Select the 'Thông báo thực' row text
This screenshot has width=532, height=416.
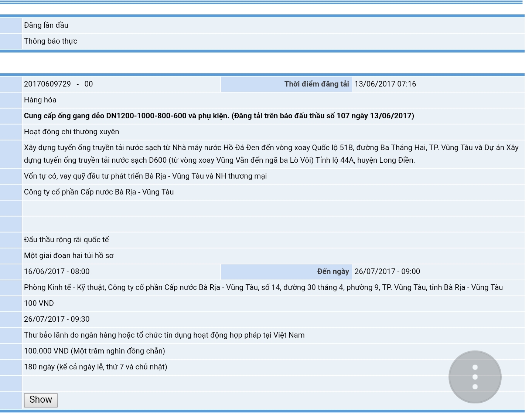point(51,41)
